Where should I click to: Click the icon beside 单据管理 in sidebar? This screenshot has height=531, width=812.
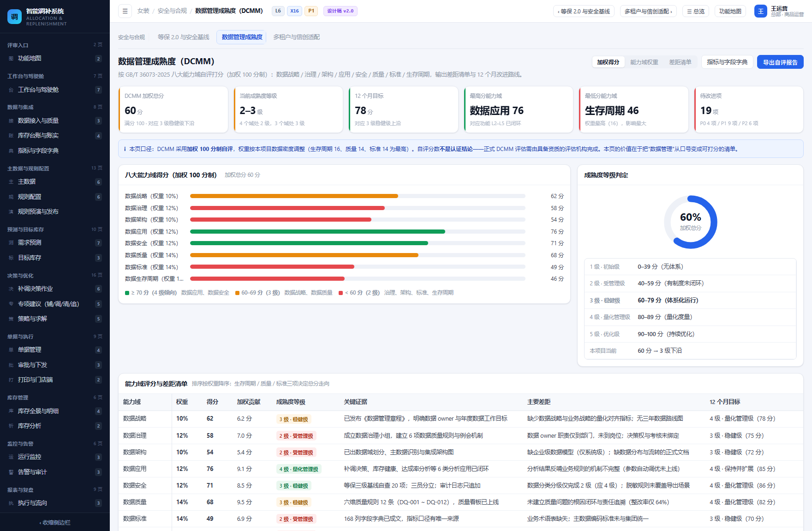[x=11, y=350]
